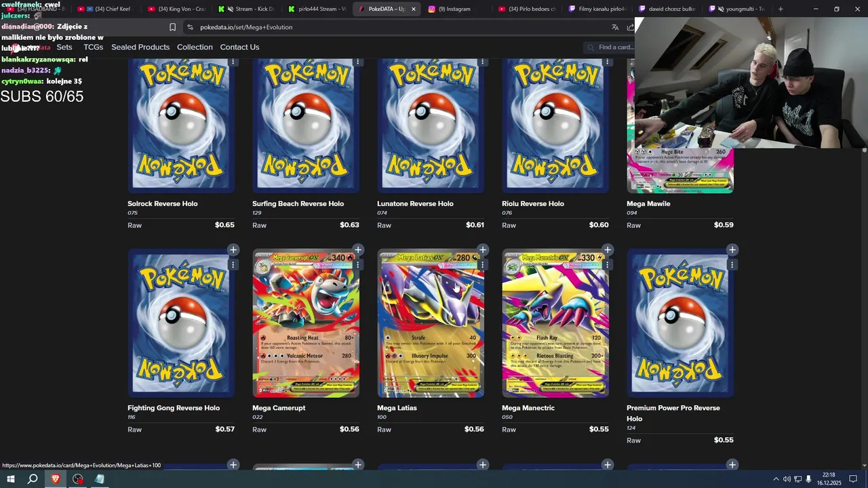The width and height of the screenshot is (868, 488).
Task: Switch to the King Von YouTube tab
Action: point(178,9)
